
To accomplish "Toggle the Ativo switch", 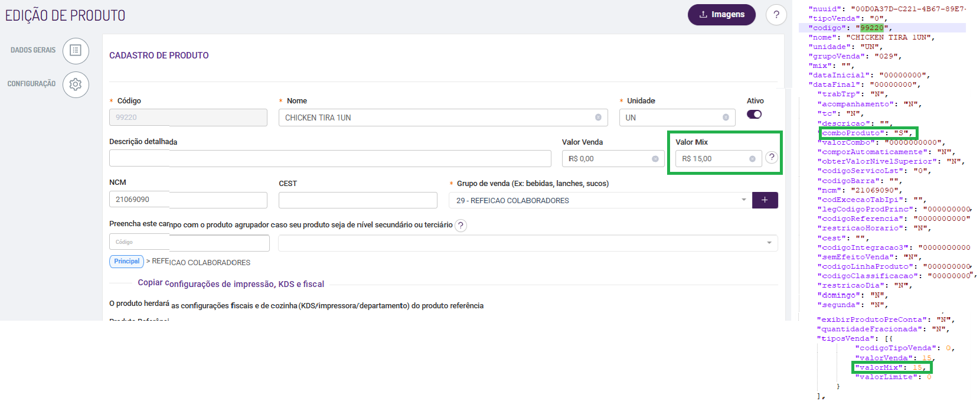I will point(754,115).
